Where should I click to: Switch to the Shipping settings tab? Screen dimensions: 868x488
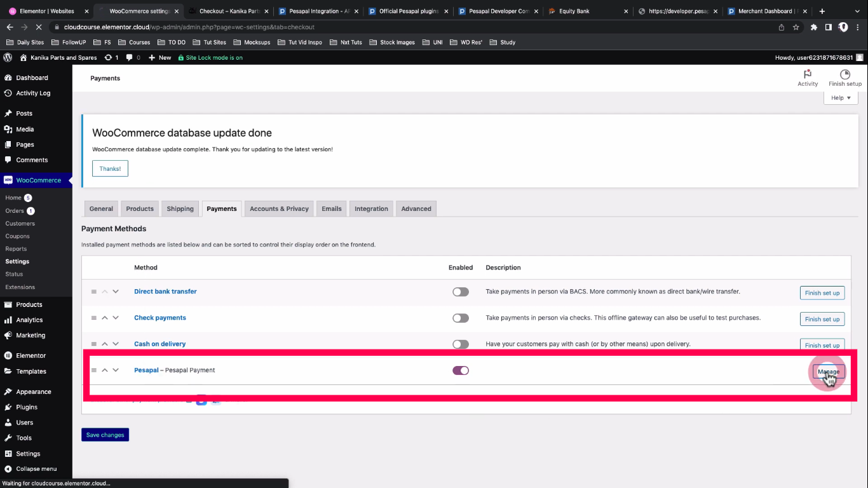click(x=180, y=208)
